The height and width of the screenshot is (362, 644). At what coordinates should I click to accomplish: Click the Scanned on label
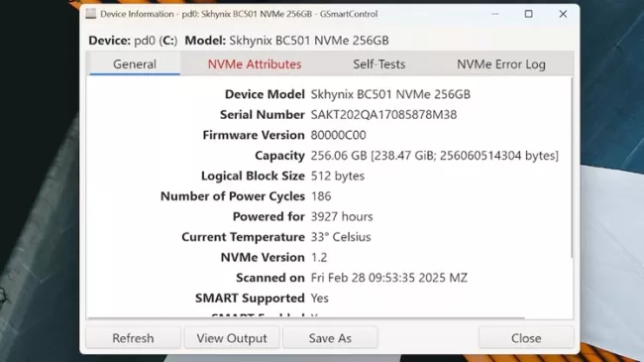coord(270,278)
